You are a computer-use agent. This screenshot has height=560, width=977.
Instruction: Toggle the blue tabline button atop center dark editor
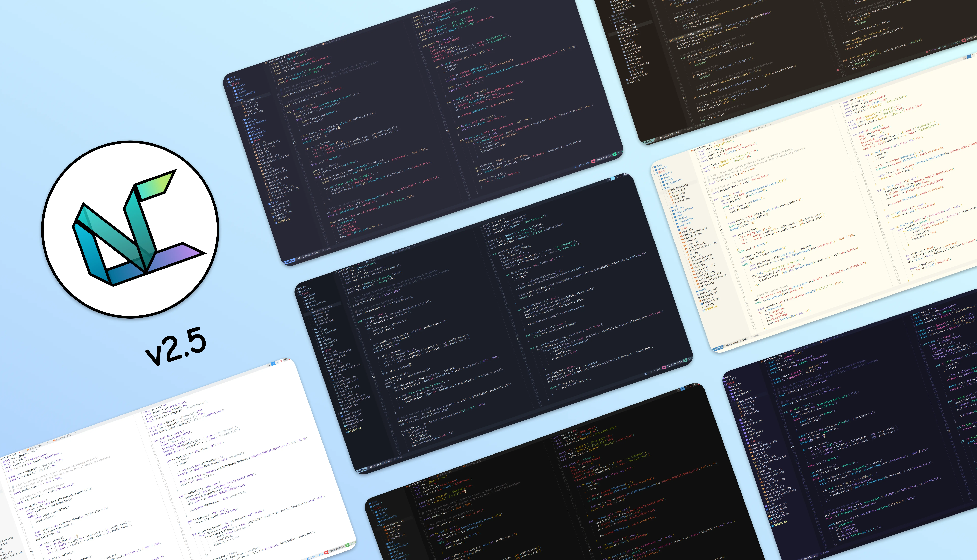click(x=613, y=178)
